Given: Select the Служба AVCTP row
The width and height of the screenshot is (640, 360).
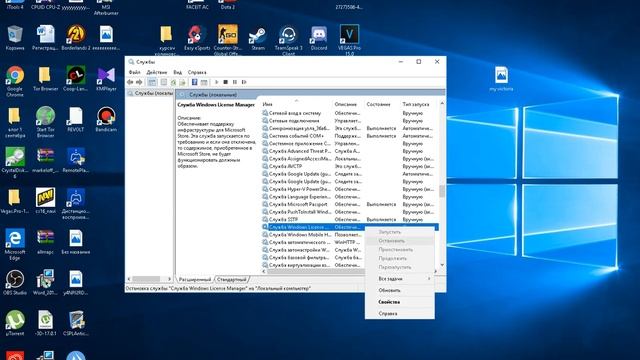Looking at the screenshot, I should click(x=349, y=166).
